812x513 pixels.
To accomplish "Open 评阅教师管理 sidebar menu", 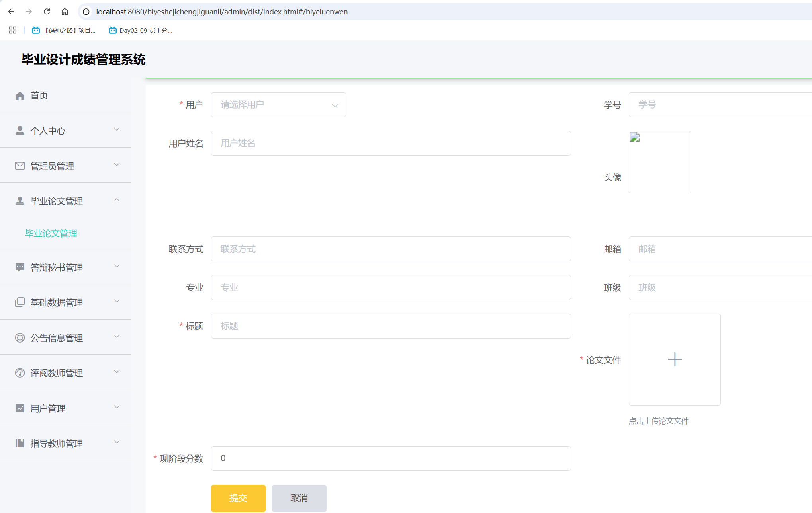I will (65, 373).
